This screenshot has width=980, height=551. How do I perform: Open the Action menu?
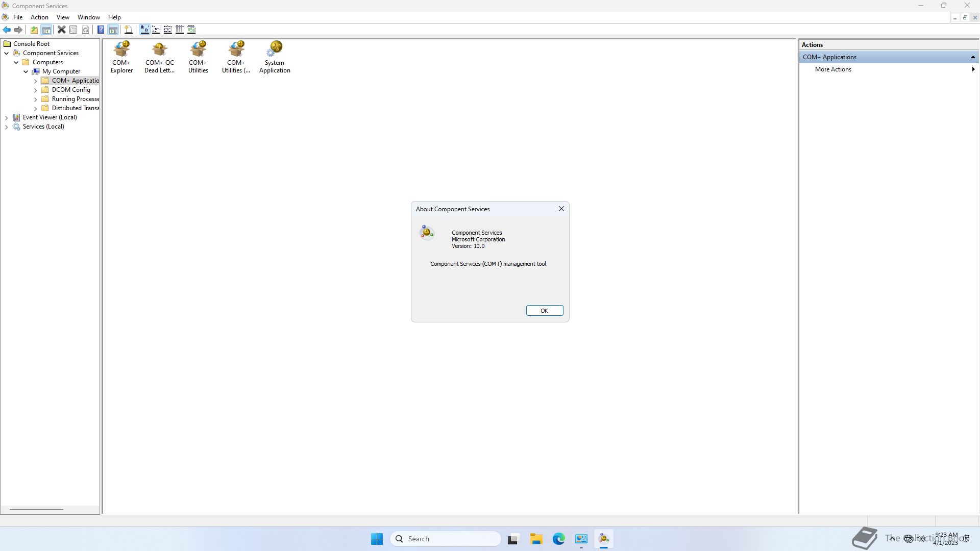pos(39,17)
